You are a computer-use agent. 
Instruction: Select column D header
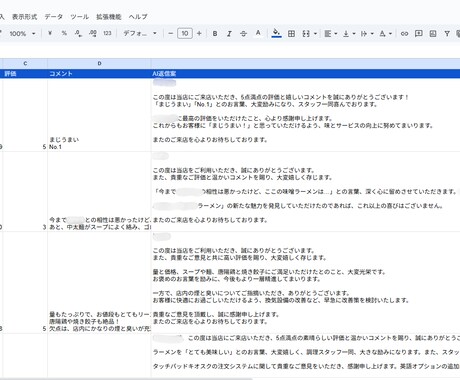[99, 63]
